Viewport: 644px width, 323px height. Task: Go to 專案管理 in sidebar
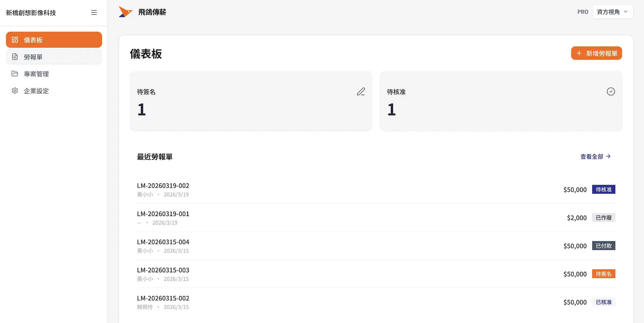click(36, 74)
